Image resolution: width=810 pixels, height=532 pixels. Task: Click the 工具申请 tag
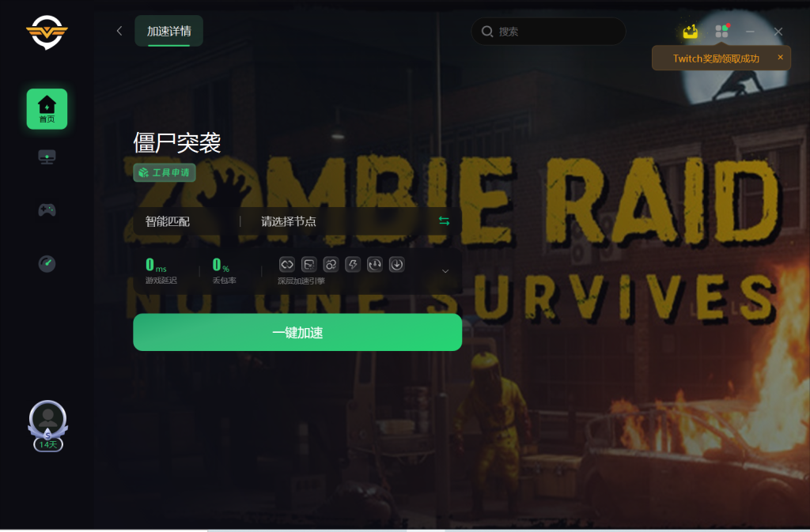tap(165, 172)
